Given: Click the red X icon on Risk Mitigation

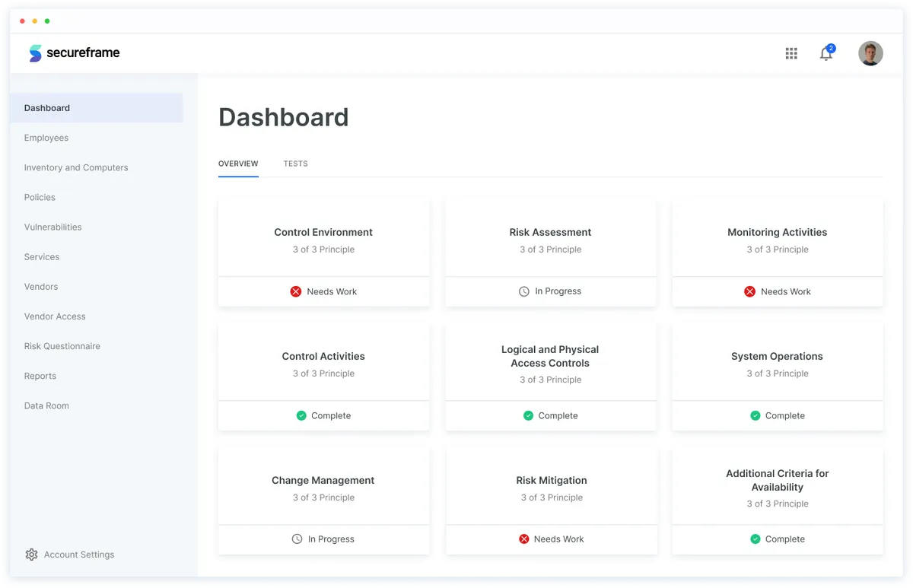Looking at the screenshot, I should (x=523, y=539).
